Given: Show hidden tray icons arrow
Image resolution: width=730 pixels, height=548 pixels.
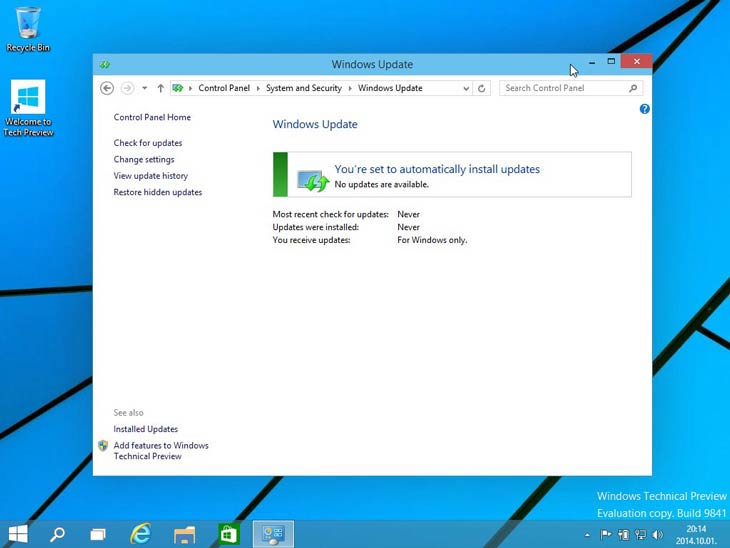Looking at the screenshot, I should pos(587,535).
